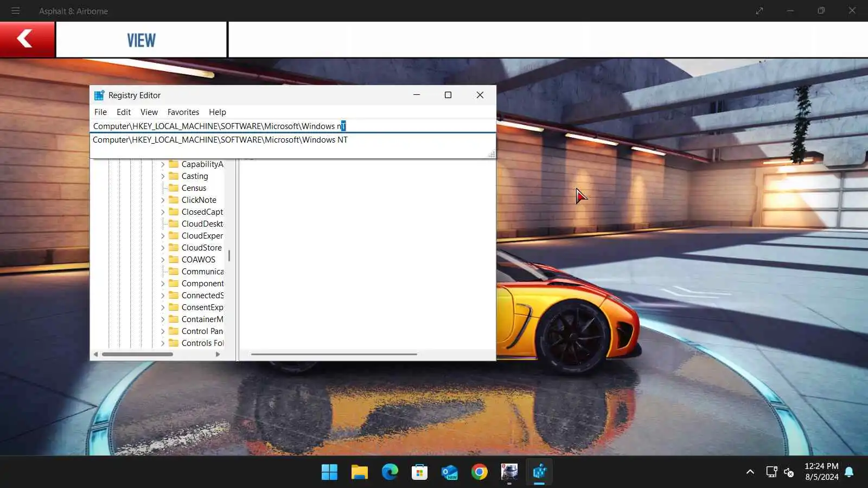This screenshot has width=868, height=488.
Task: Show hidden system tray icons
Action: pyautogui.click(x=750, y=472)
